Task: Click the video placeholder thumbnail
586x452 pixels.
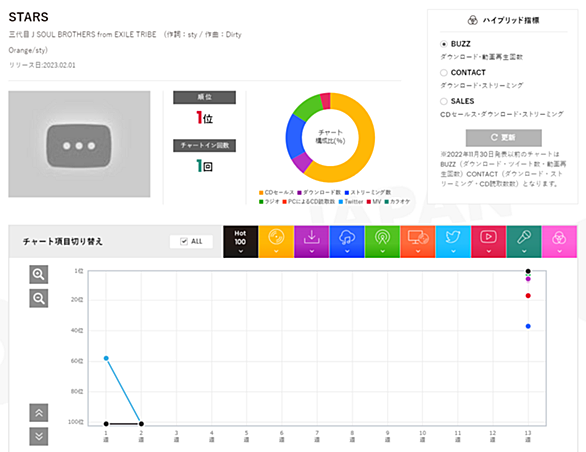Action: (79, 144)
